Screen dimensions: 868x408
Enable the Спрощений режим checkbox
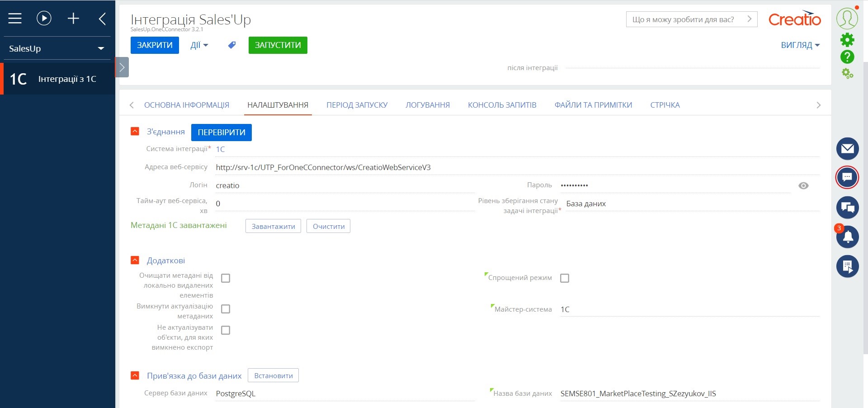tap(564, 278)
